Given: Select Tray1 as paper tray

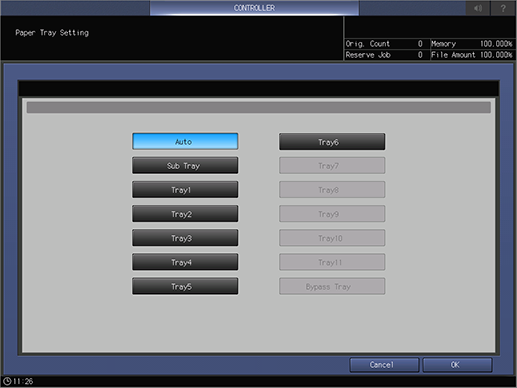Looking at the screenshot, I should coord(185,190).
